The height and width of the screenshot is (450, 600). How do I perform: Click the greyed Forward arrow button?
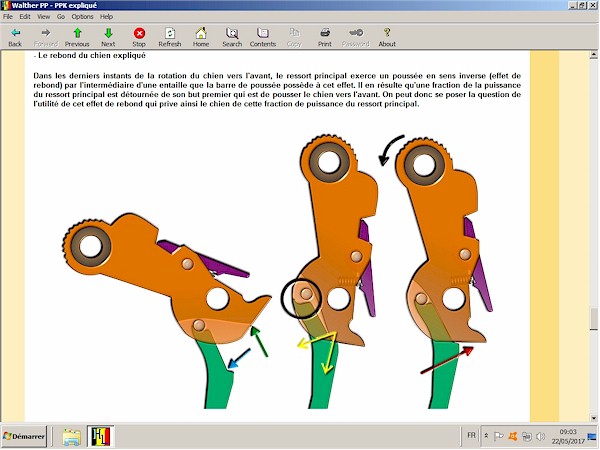[46, 37]
